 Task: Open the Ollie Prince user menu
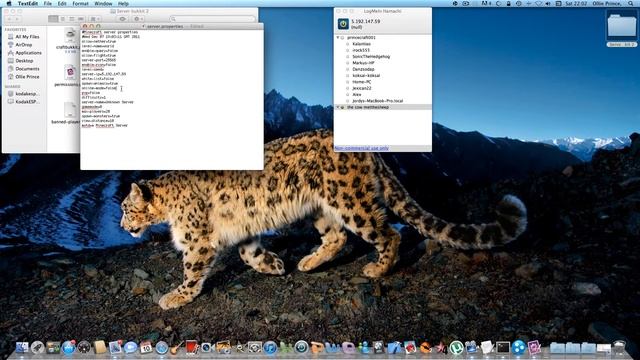(606, 3)
